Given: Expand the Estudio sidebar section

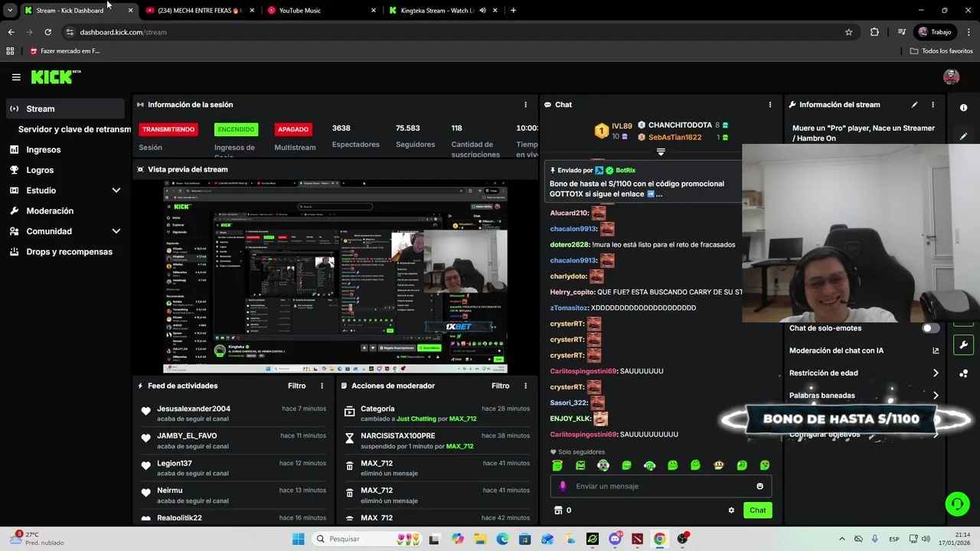Looking at the screenshot, I should [x=116, y=191].
